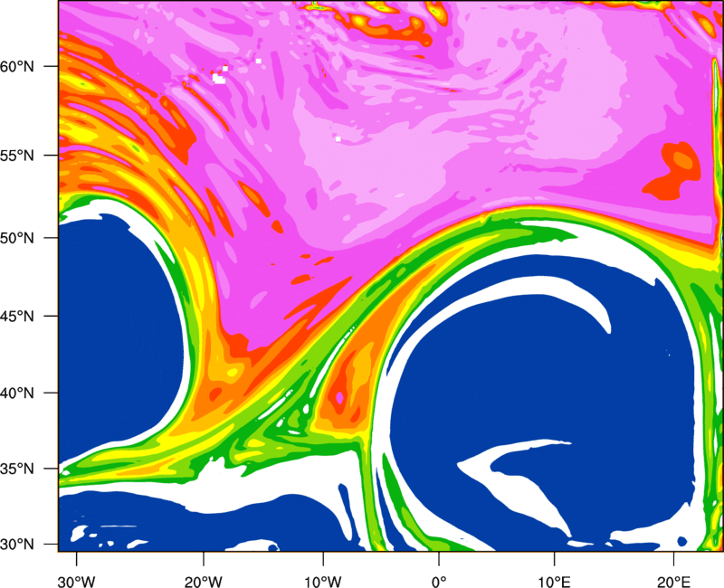The height and width of the screenshot is (588, 724).
Task: Click the 10°E longitude label
Action: tap(554, 582)
